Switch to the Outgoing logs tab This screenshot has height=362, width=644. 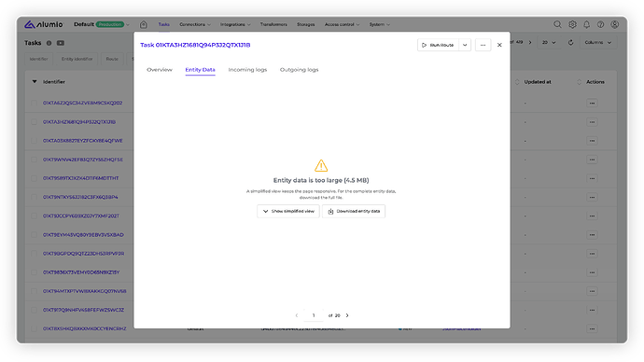[x=299, y=70]
